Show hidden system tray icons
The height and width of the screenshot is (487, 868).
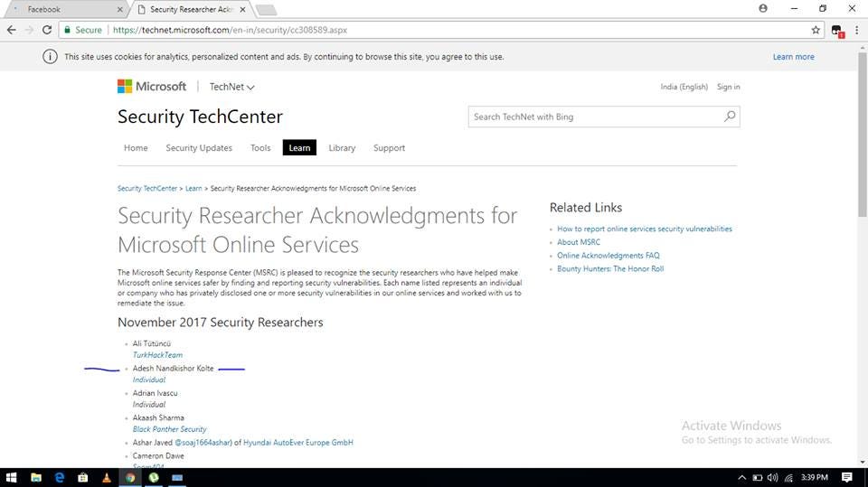click(x=741, y=478)
